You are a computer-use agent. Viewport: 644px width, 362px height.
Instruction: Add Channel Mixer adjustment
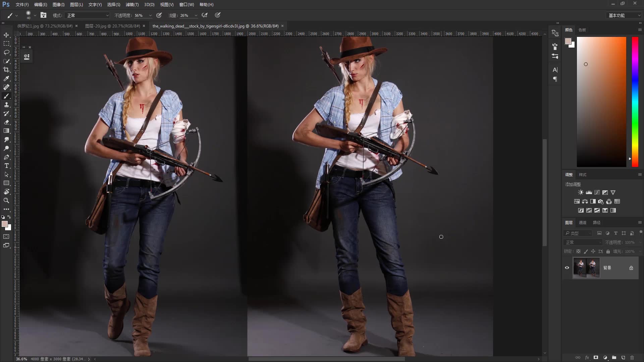pos(609,201)
